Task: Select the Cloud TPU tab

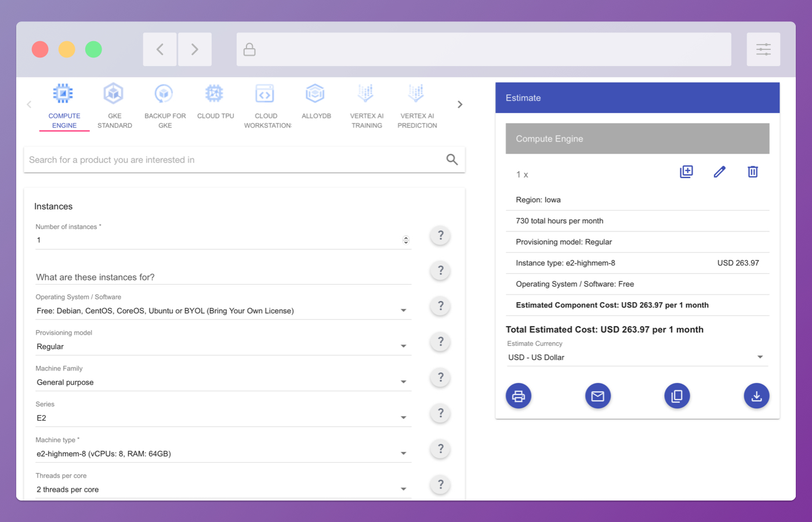Action: [216, 107]
